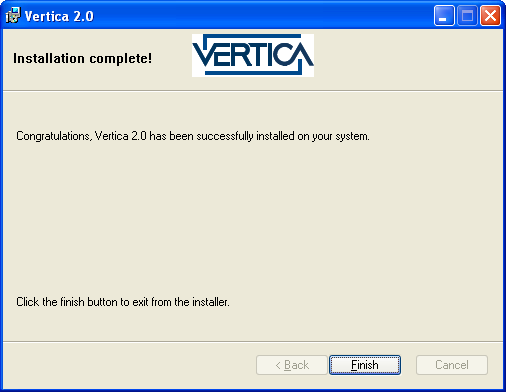Select the "Installation complete!" heading
Screen dimensions: 506x392
coord(83,58)
